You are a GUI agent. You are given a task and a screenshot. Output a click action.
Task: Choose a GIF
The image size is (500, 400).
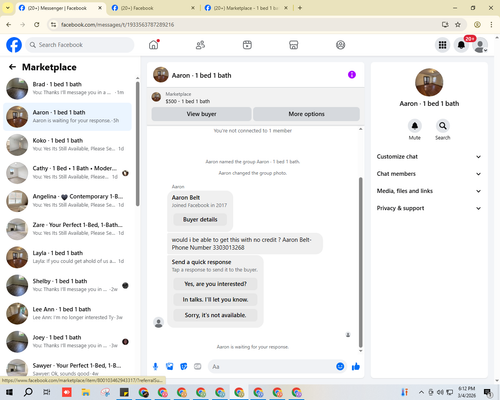pos(198,367)
